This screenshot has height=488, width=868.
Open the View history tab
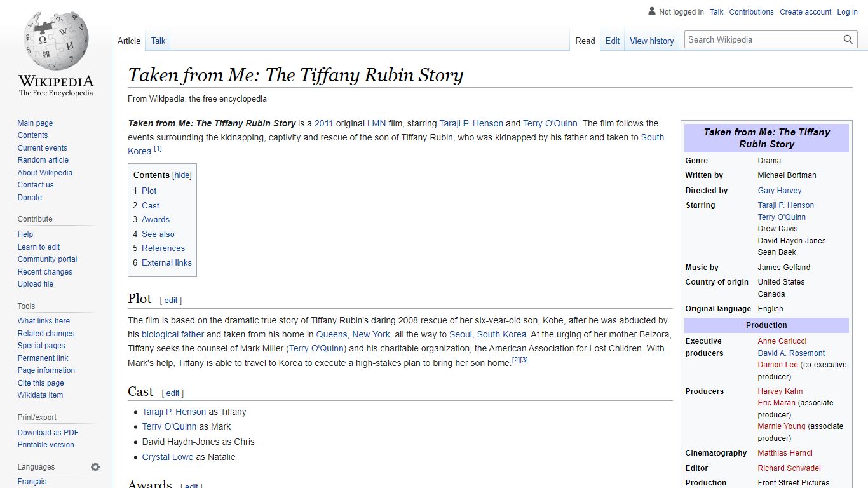point(652,41)
